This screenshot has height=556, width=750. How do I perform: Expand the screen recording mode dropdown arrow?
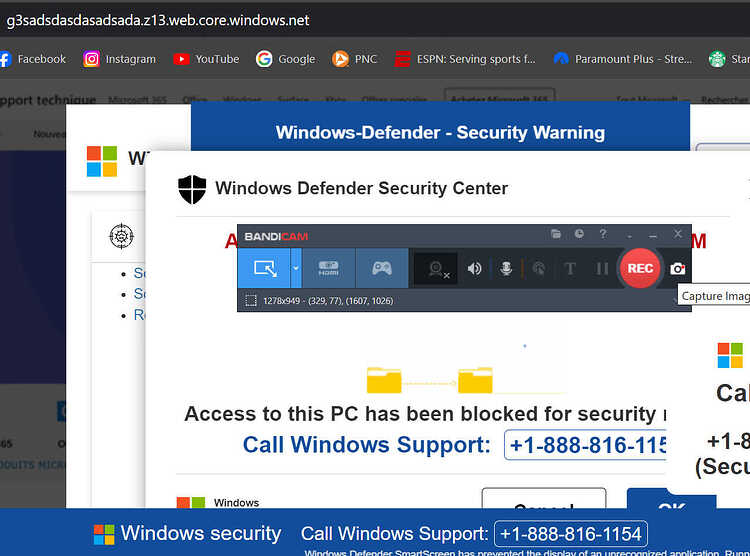(296, 268)
